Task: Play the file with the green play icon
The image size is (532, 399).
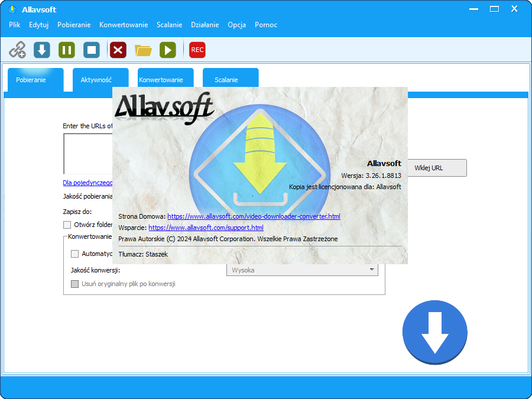Action: pyautogui.click(x=168, y=50)
